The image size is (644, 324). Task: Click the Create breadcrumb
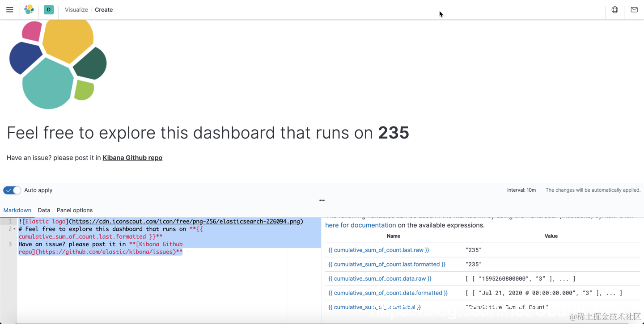(x=104, y=9)
